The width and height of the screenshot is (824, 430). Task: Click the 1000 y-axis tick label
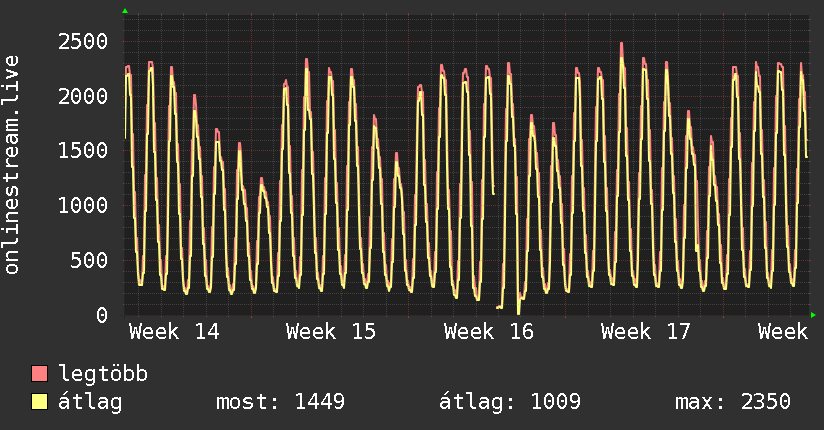click(83, 206)
